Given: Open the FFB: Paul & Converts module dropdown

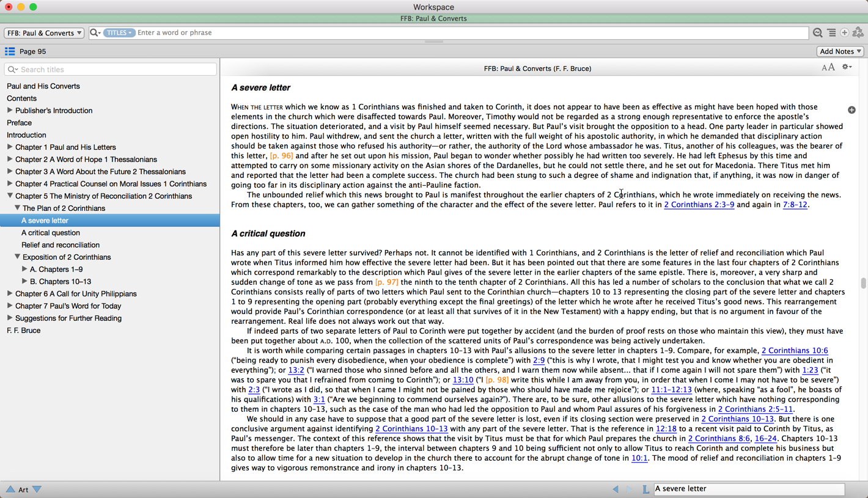Looking at the screenshot, I should [x=44, y=33].
